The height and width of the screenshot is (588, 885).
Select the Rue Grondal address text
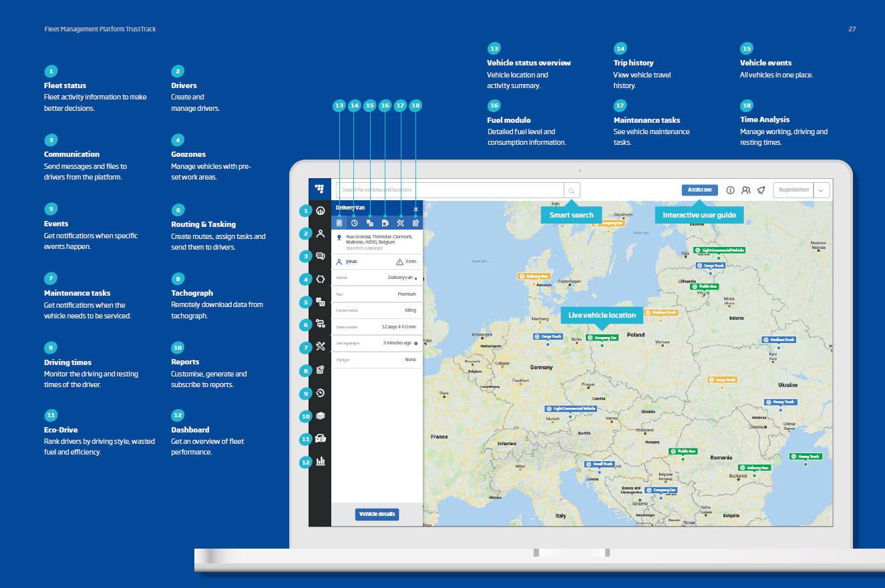(379, 239)
